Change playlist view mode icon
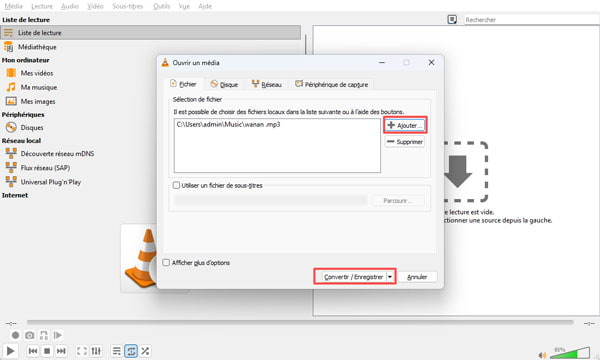600x360 pixels. pyautogui.click(x=452, y=20)
